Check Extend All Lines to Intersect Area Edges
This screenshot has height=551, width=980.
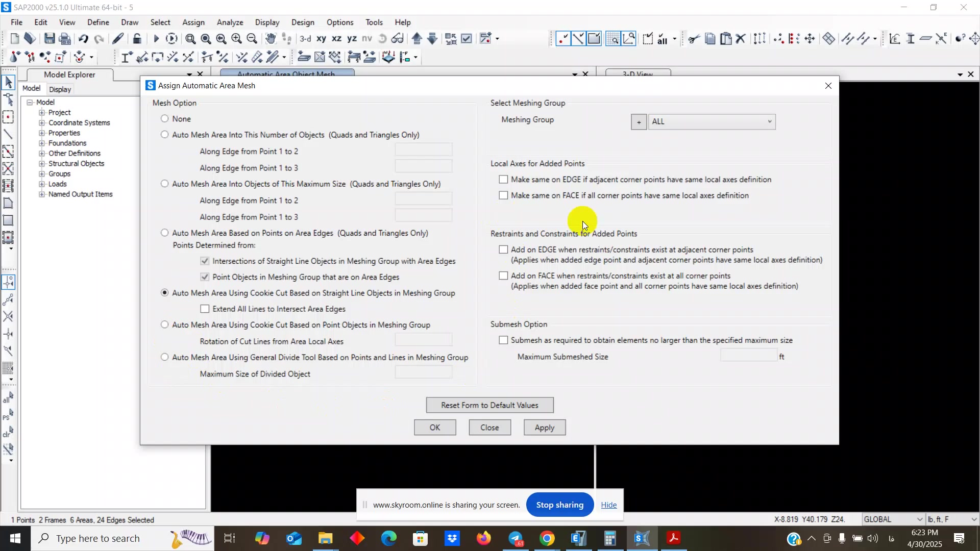pos(205,309)
